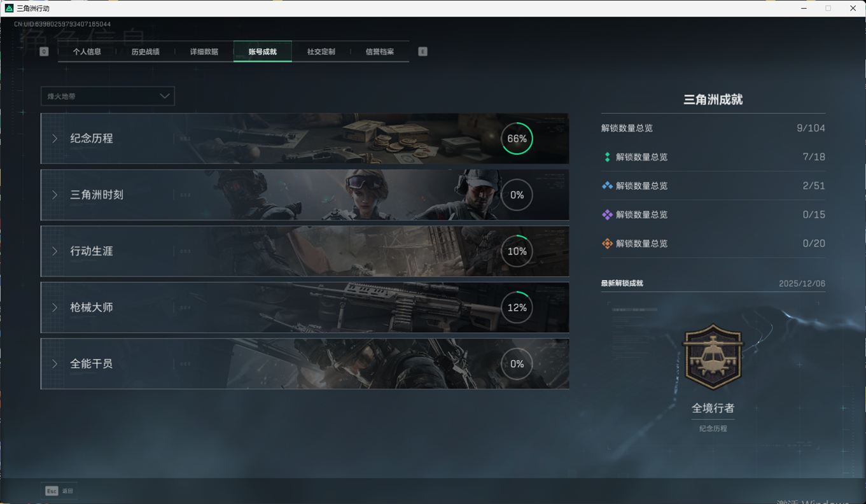The height and width of the screenshot is (504, 866).
Task: Expand the 三角洲时刻 achievement category
Action: coord(304,195)
